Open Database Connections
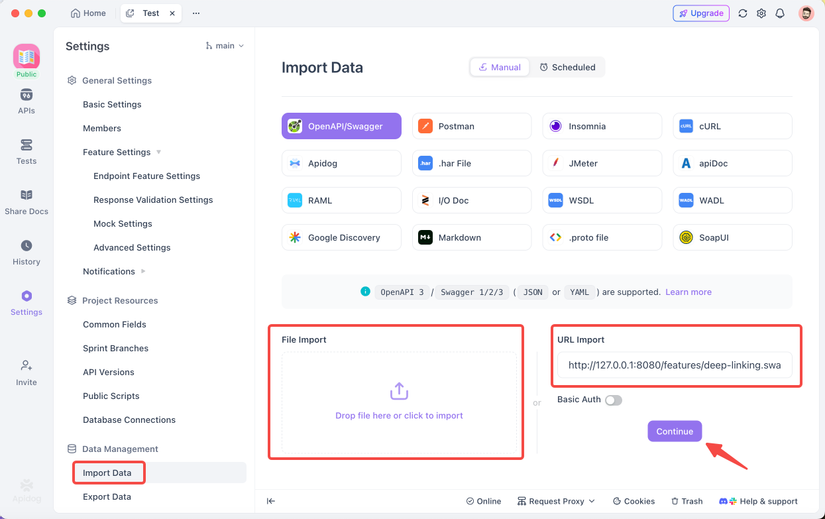Screen dimensions: 825x519 (129, 420)
